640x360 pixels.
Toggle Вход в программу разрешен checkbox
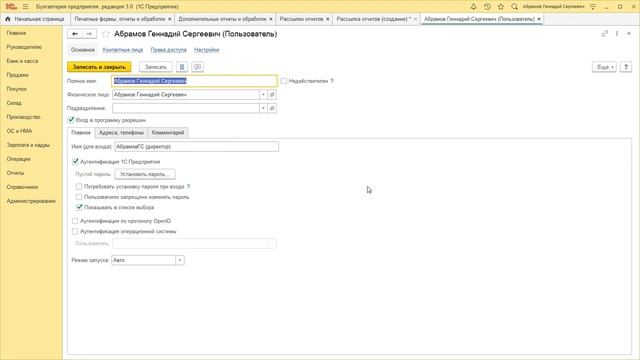[x=71, y=120]
